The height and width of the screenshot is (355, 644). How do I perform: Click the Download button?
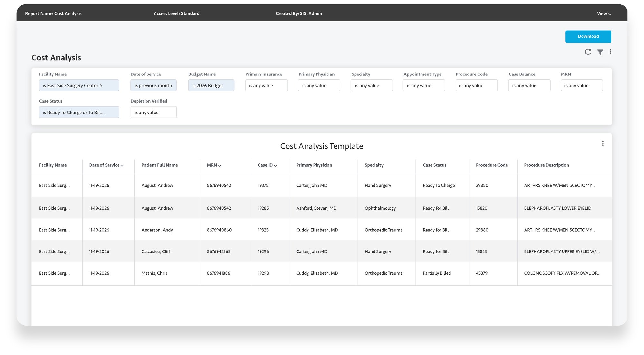pyautogui.click(x=588, y=36)
